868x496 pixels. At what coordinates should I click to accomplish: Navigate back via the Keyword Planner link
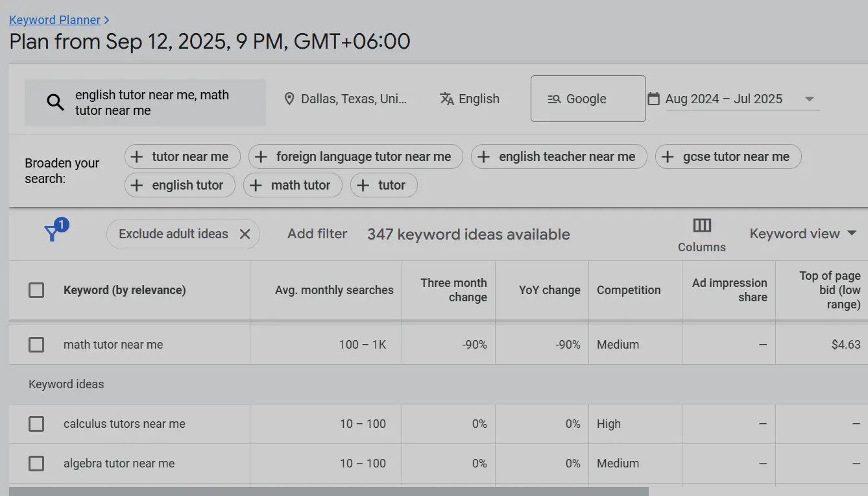[55, 19]
